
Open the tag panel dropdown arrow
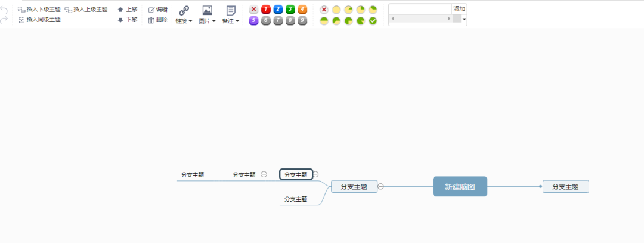click(x=464, y=19)
